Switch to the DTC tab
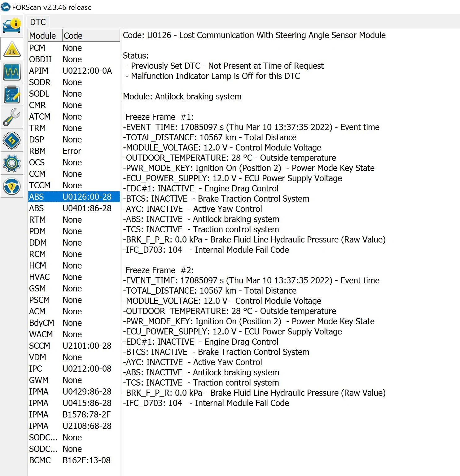 click(38, 22)
